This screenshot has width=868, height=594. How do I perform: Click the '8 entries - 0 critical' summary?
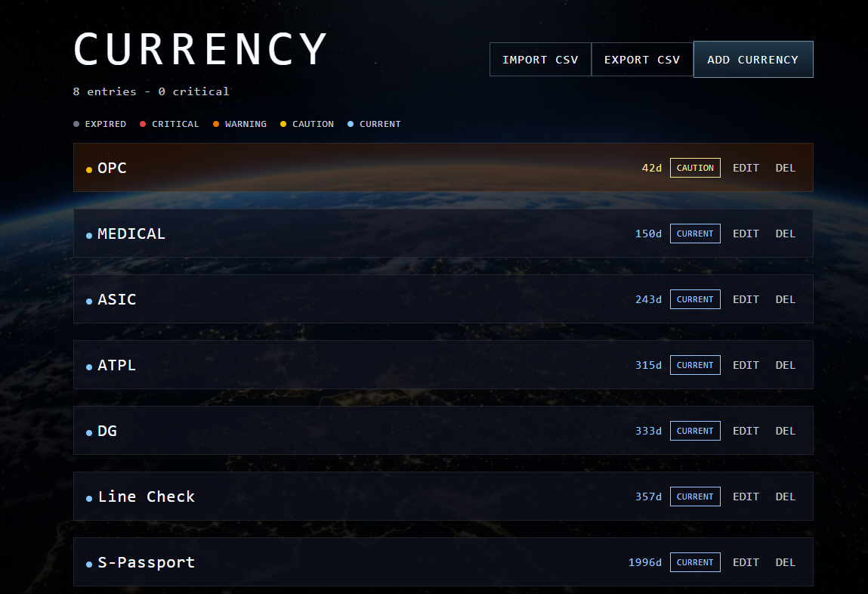tap(150, 91)
